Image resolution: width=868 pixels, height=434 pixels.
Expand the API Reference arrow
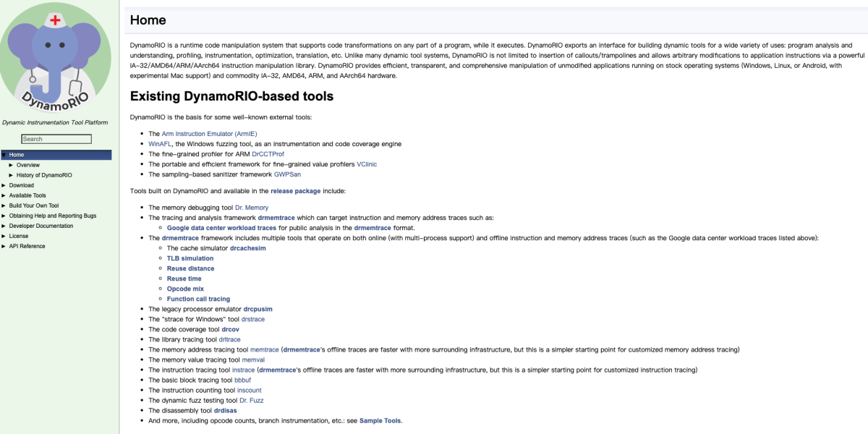4,246
